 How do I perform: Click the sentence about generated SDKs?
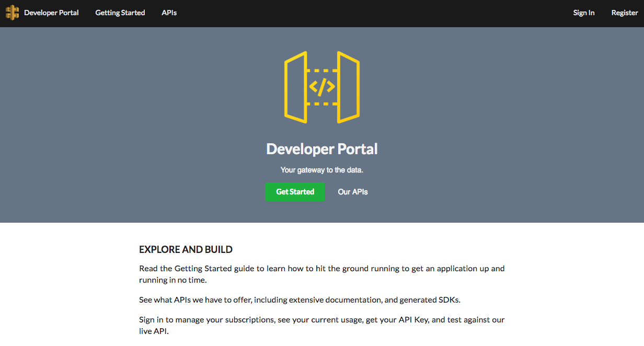300,300
